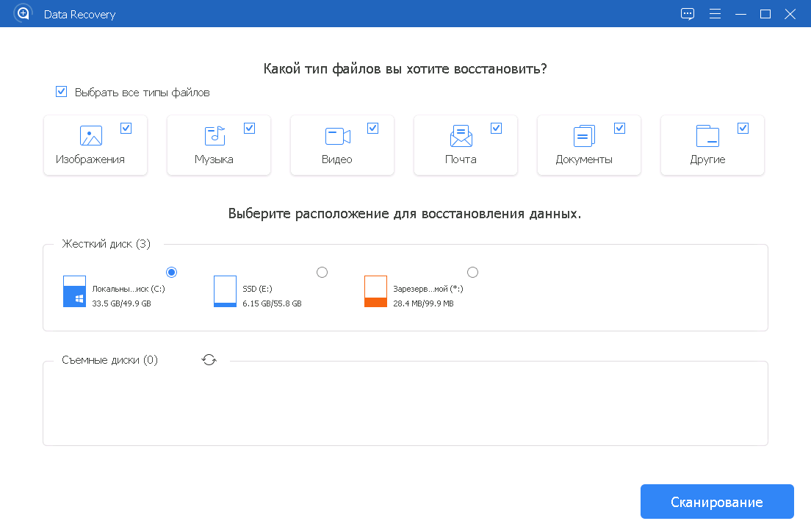This screenshot has width=811, height=532.
Task: Uncheck Выбрать все типы файлов
Action: tap(61, 91)
